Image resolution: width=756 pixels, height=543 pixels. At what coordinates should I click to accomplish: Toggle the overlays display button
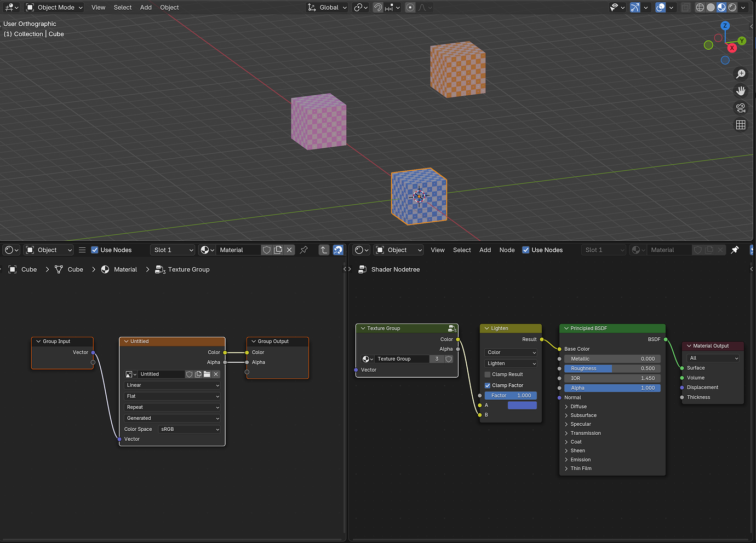click(661, 7)
